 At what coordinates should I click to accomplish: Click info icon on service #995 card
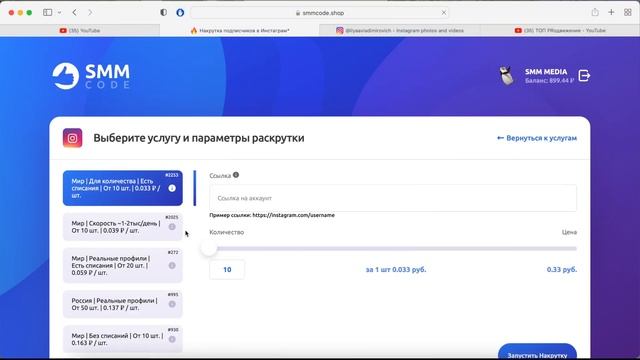[x=172, y=304]
